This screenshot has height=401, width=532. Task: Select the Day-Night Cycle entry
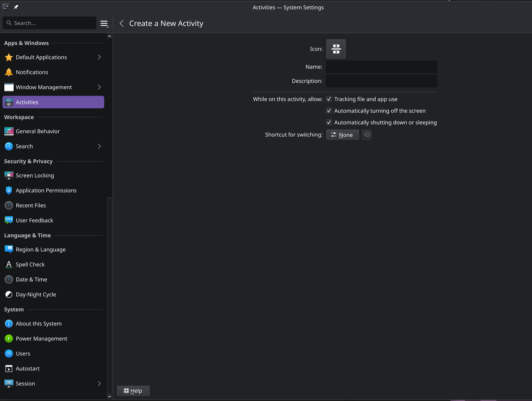coord(36,294)
